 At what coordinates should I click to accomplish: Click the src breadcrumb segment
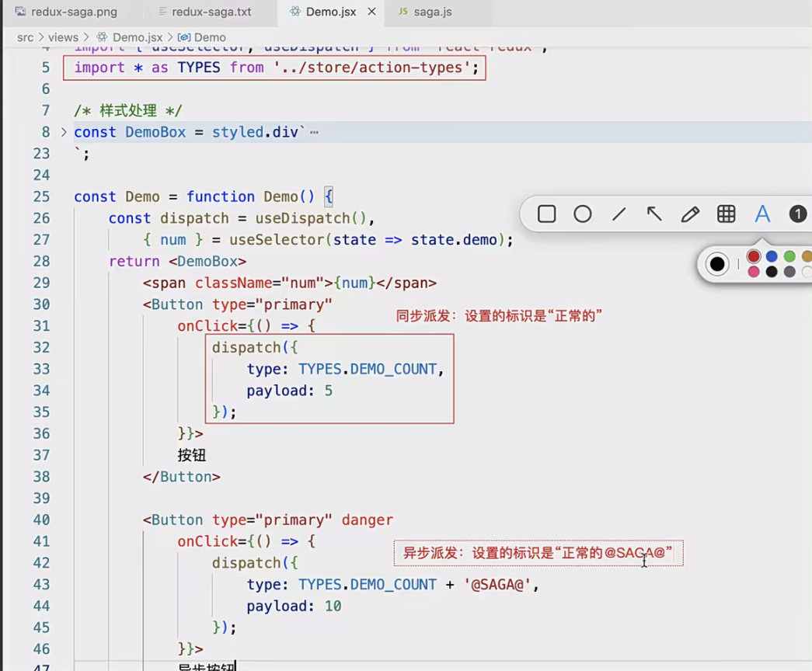coord(25,37)
